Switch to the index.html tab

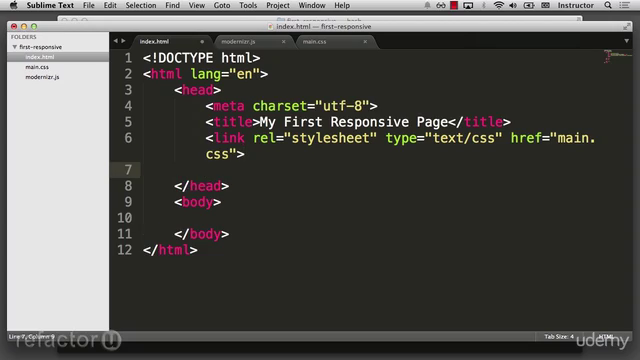point(171,42)
